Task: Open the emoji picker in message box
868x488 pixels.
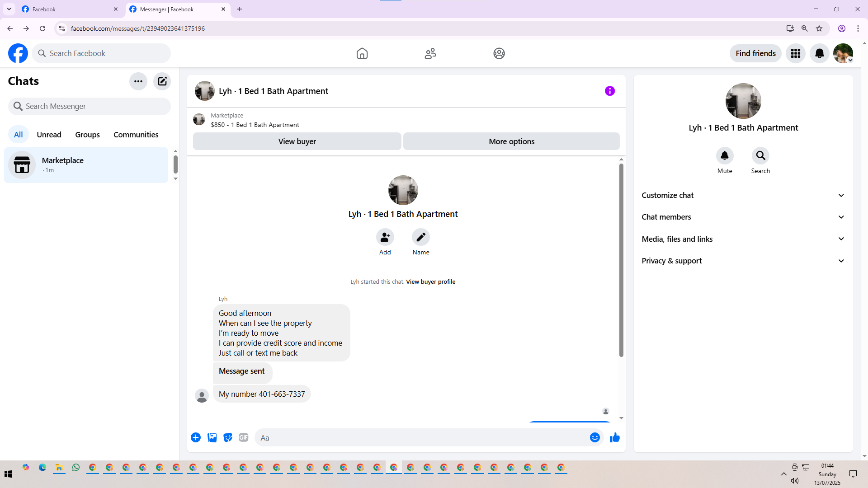Action: 594,437
